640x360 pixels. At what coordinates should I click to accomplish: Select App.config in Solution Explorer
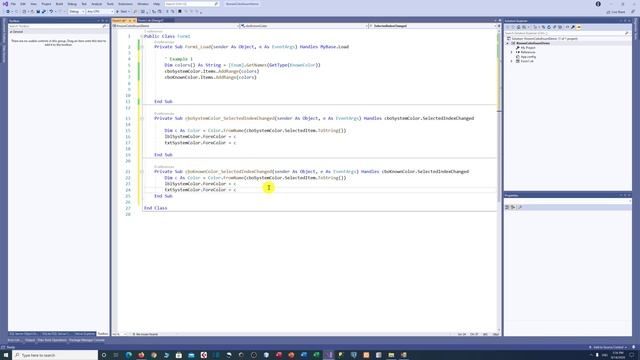pos(528,57)
